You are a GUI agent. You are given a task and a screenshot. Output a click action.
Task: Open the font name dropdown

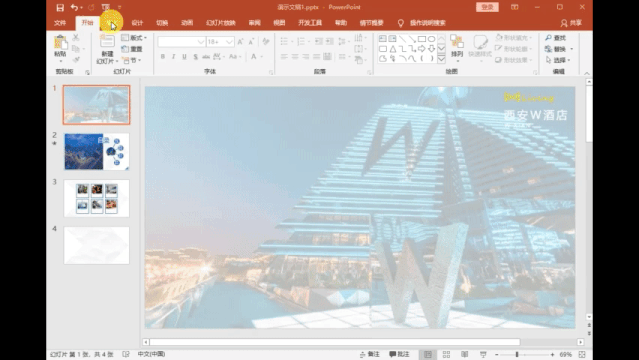(x=201, y=42)
